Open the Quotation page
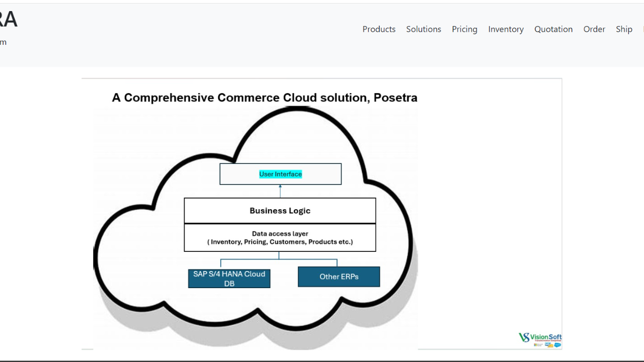644x362 pixels. (553, 29)
